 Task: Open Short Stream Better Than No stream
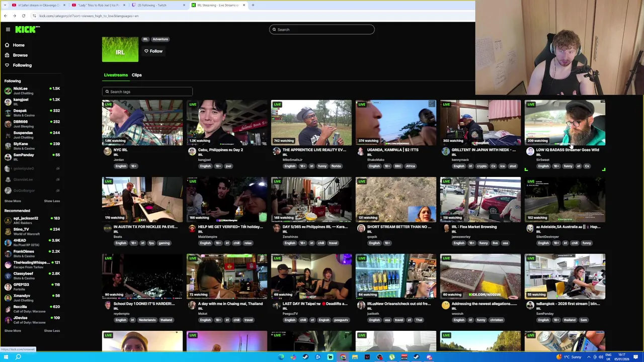(396, 200)
